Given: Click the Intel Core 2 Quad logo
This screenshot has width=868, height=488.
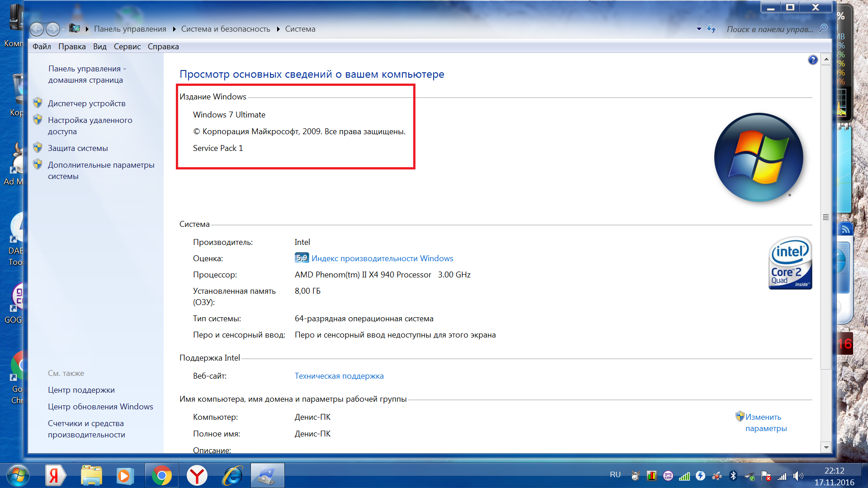Looking at the screenshot, I should (x=790, y=263).
